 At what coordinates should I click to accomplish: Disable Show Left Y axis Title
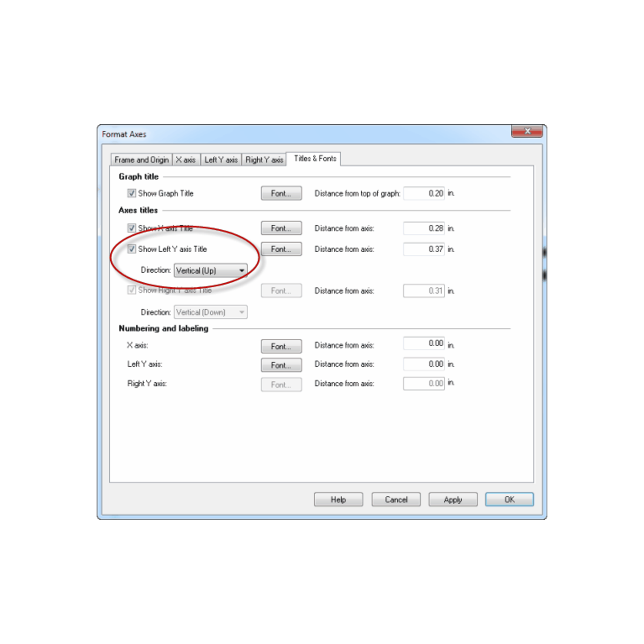coord(132,249)
